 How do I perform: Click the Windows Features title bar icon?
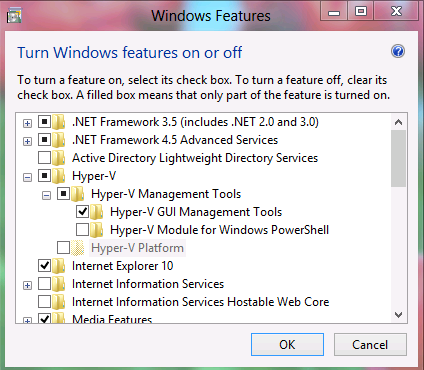14,16
